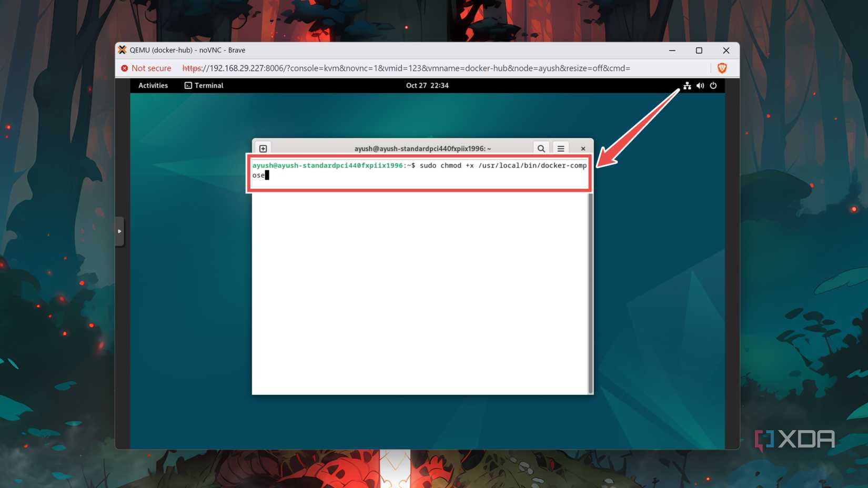This screenshot has height=488, width=868.
Task: Click the network status icon in GNOME bar
Action: tap(687, 85)
